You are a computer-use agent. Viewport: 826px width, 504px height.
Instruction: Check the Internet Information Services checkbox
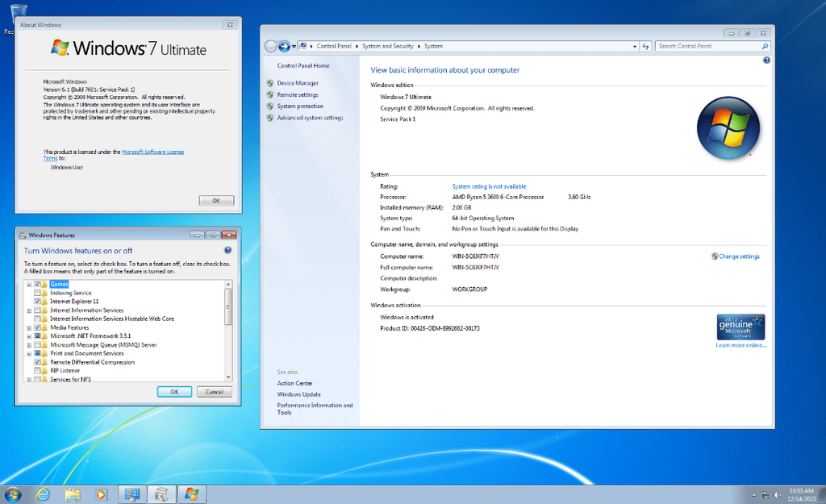click(x=37, y=310)
